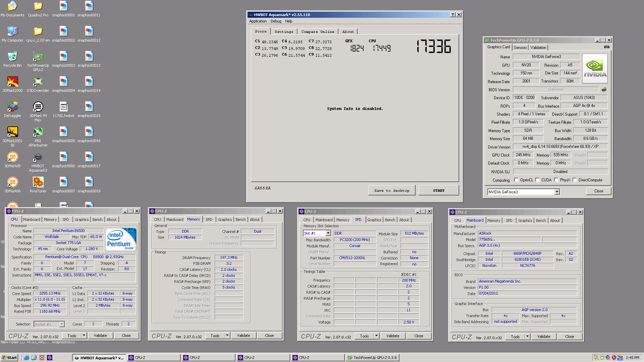The image size is (644, 362).
Task: Open the Graphics tab in the CPU-Z Mainboard-tab window
Action: tap(525, 221)
